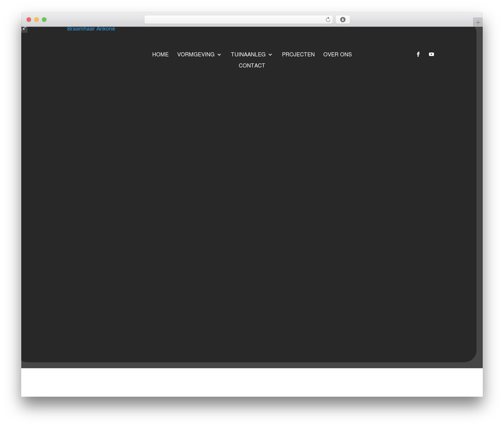Open the Vormgeving menu item
Viewport: 504px width, 427px height.
(x=196, y=54)
